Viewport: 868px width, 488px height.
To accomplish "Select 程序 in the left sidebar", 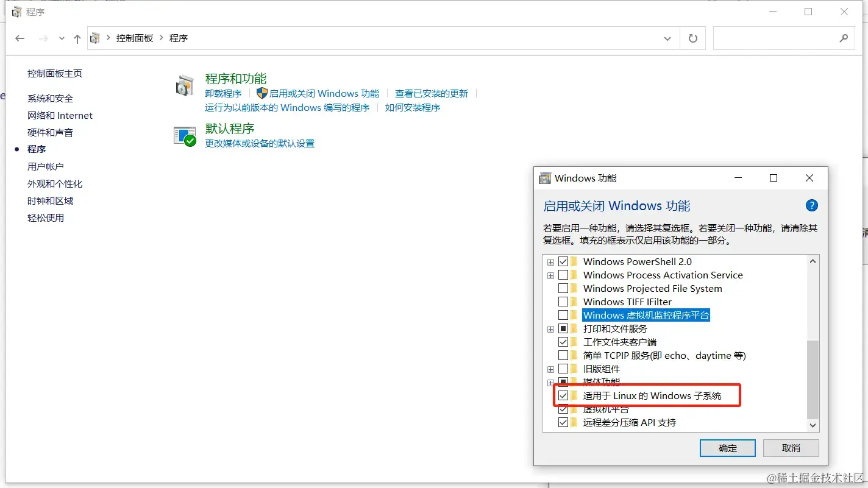I will (37, 149).
